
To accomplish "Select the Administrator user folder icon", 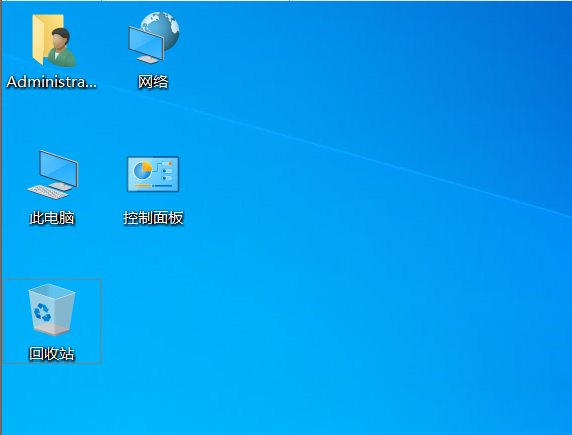I will click(x=54, y=40).
